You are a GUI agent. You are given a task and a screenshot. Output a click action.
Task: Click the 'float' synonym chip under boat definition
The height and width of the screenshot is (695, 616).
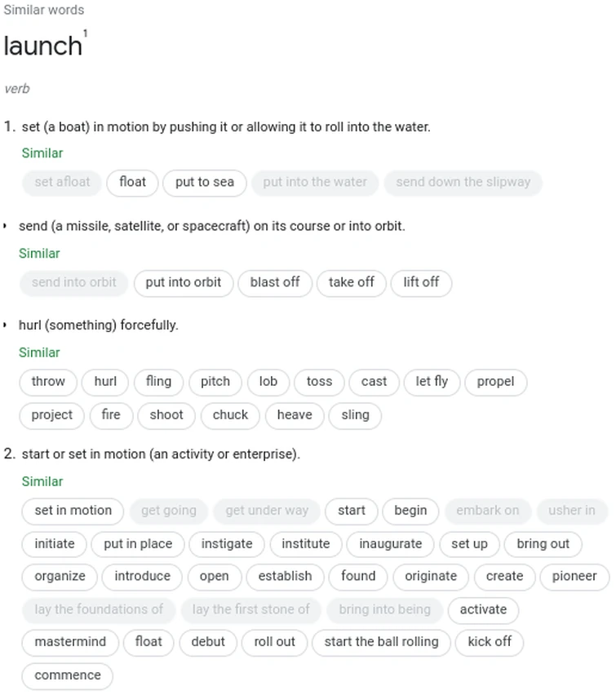(x=132, y=182)
